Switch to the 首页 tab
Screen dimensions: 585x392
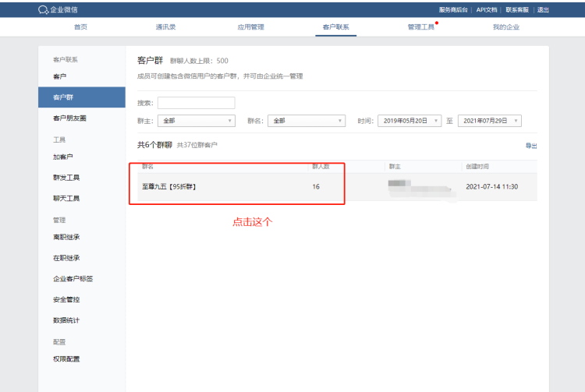(x=80, y=27)
